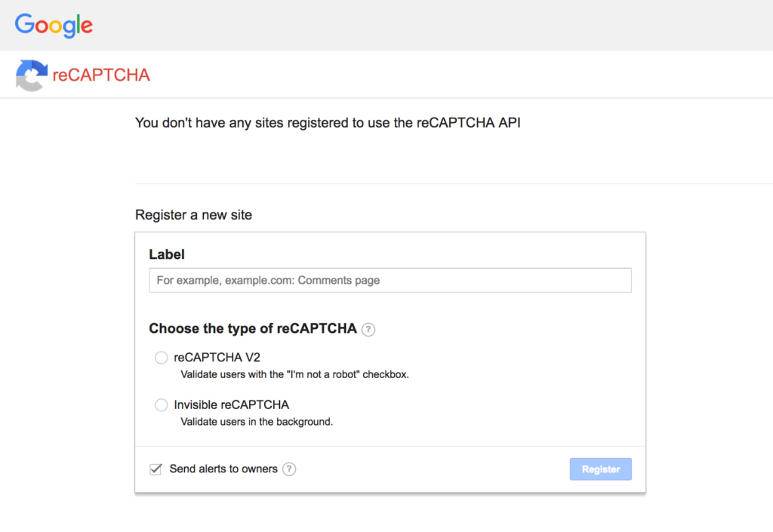Open the reCAPTCHA title link
This screenshot has height=532, width=773.
101,75
